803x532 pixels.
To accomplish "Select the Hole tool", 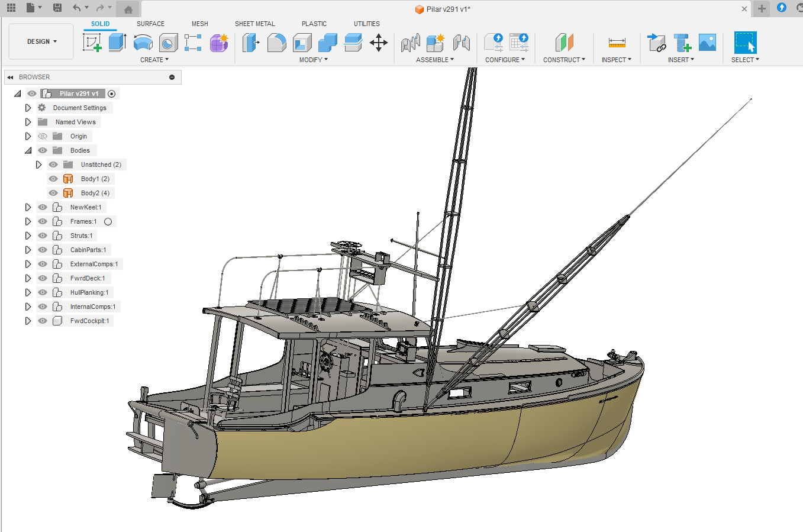I will coord(168,43).
